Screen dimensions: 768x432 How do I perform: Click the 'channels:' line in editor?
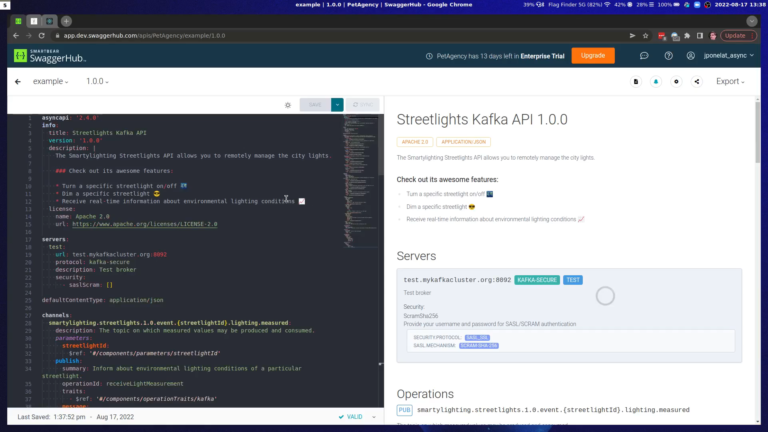click(57, 315)
